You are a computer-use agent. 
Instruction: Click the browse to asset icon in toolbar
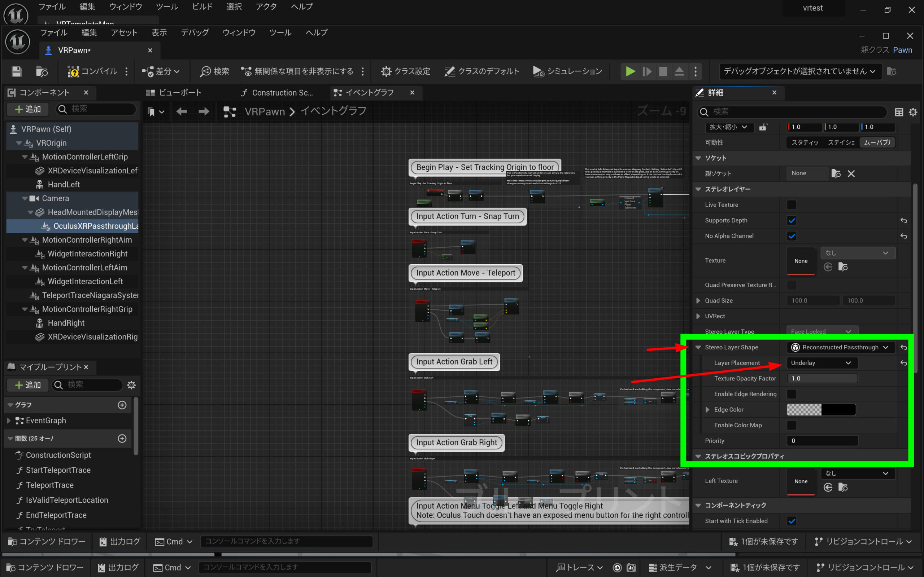41,71
